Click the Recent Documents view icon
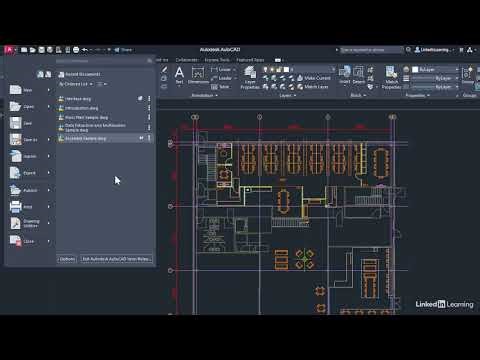480x360 pixels. point(40,74)
